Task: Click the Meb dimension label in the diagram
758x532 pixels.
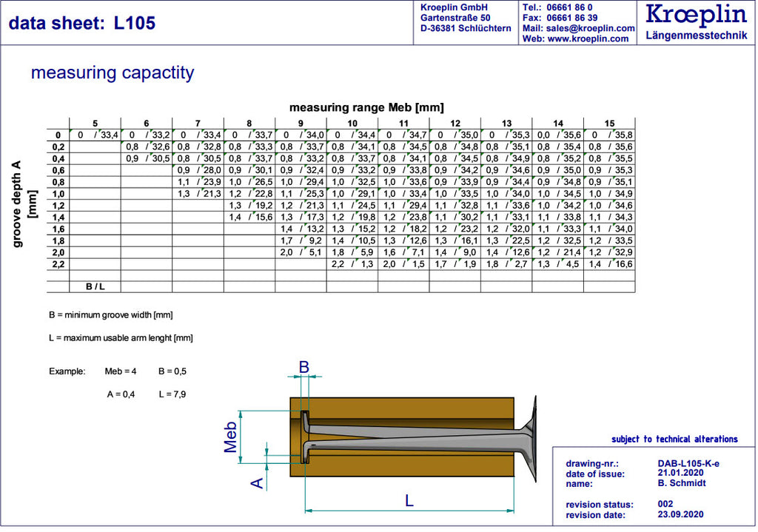Action: (x=230, y=437)
